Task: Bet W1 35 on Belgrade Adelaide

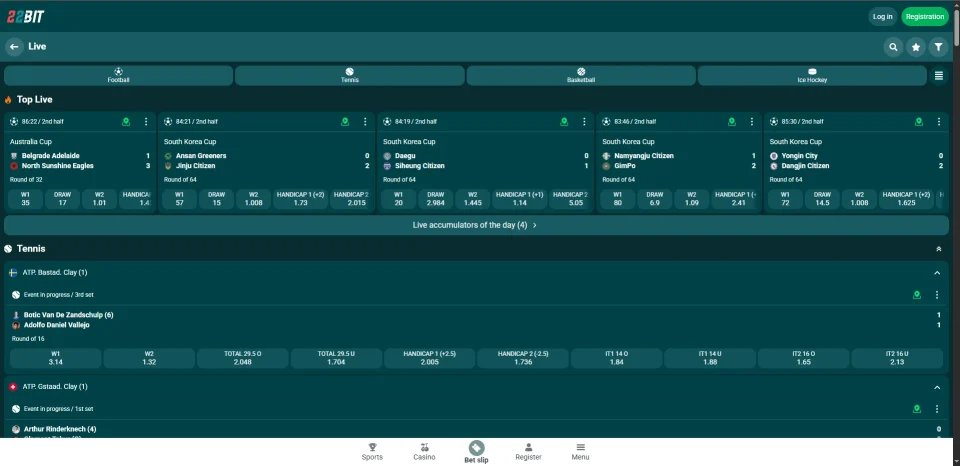Action: pos(26,199)
